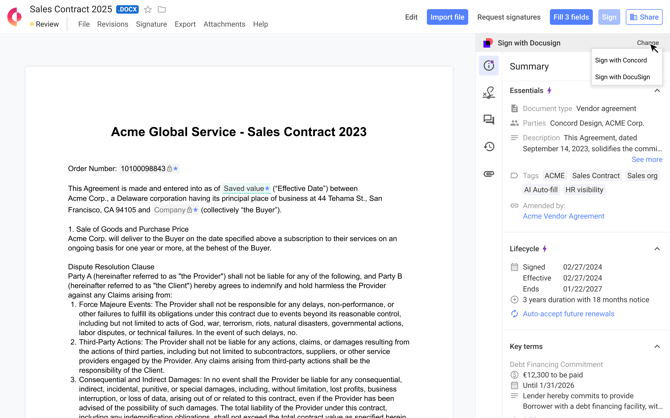Click the Tags label icon
The height and width of the screenshot is (418, 670).
tap(514, 176)
